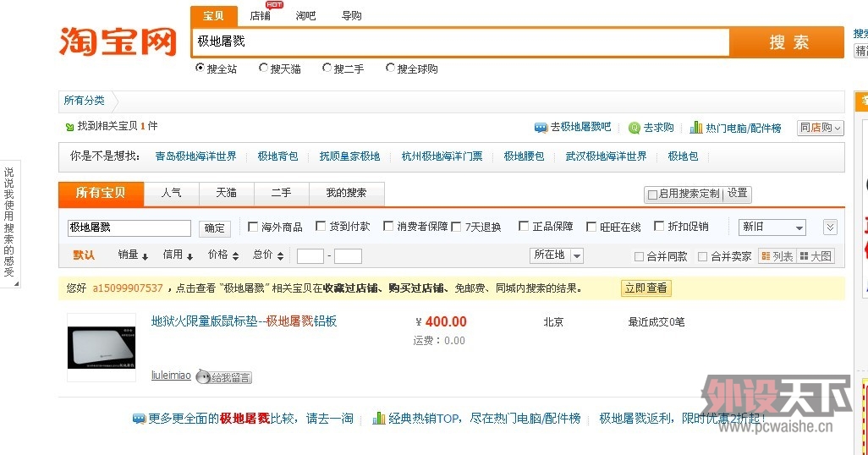The width and height of the screenshot is (868, 455).
Task: Open product title 地狱火限量版鼠标垫
Action: coord(244,321)
